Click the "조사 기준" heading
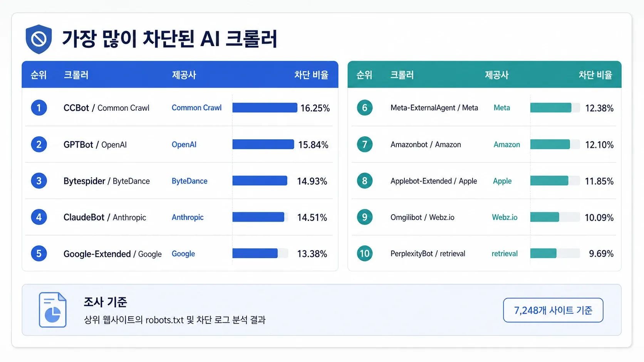Viewport: 644px width, 362px height. tap(106, 302)
